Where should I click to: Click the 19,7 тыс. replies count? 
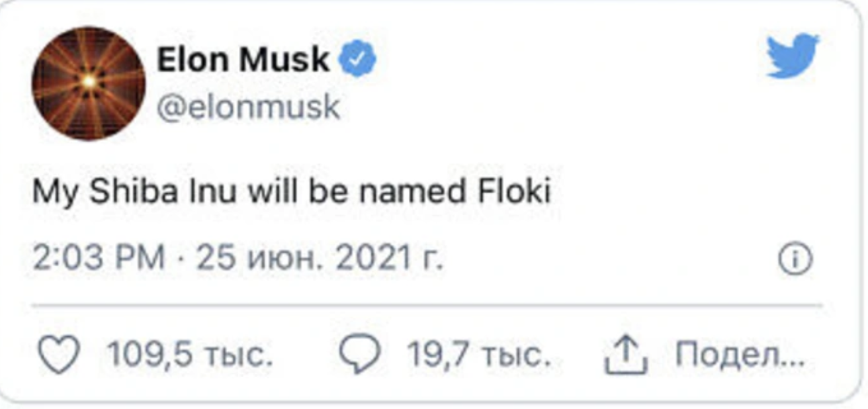(x=478, y=358)
